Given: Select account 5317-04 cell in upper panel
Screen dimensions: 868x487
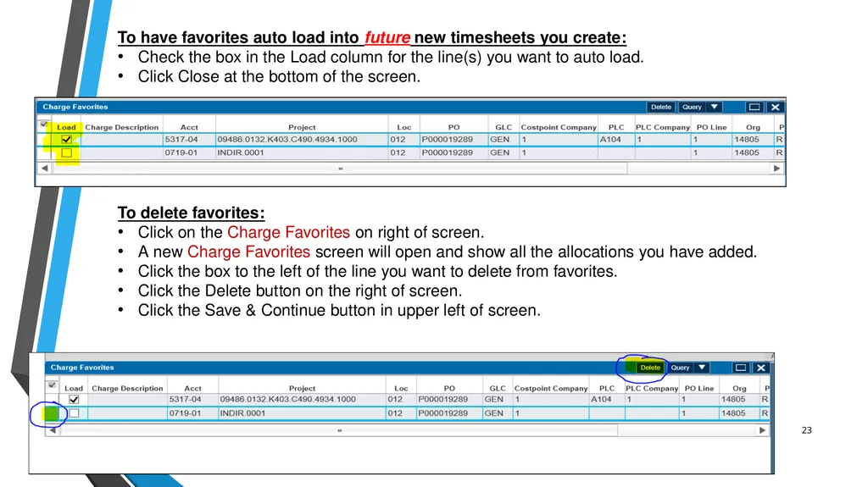Looking at the screenshot, I should tap(189, 140).
